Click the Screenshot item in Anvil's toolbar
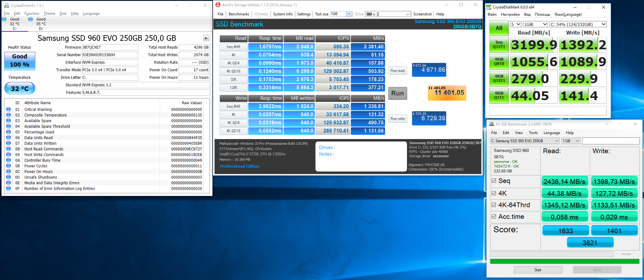Screen dimensions: 644x280 point(422,14)
